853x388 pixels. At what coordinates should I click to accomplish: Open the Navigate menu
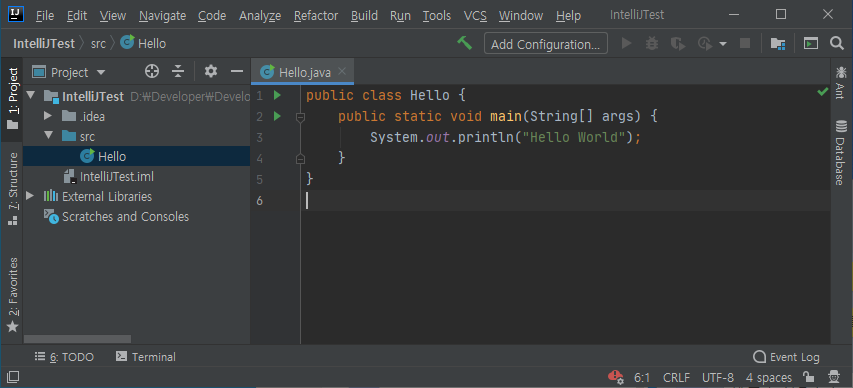point(162,16)
